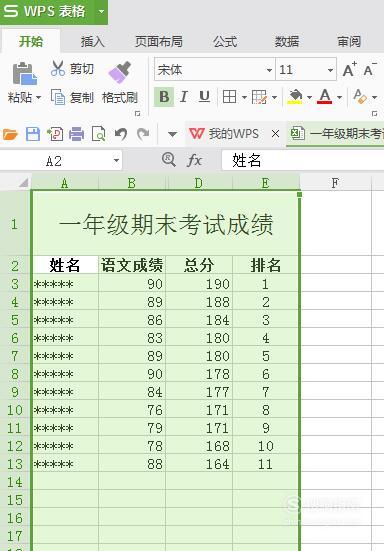Screen dimensions: 384x551
Task: Click the select-all corner triangle
Action: tap(24, 183)
